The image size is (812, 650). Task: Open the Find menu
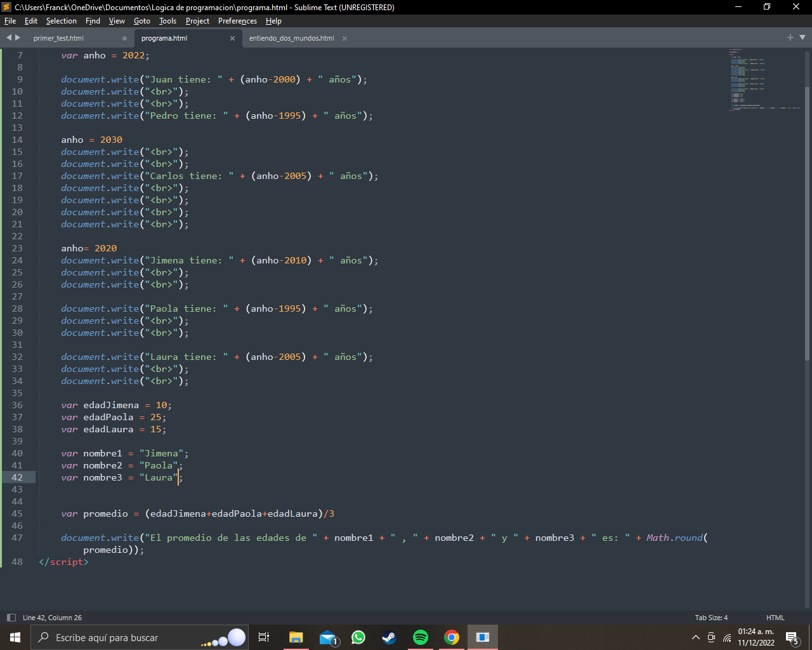(93, 21)
